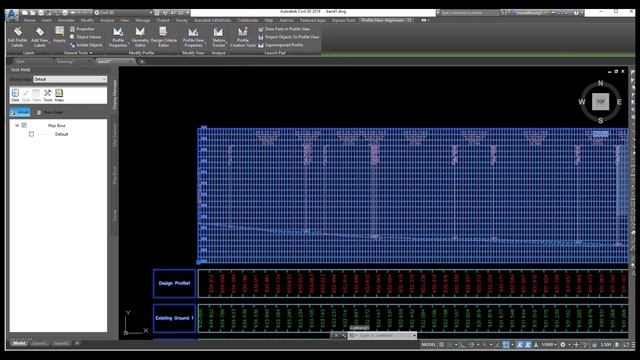The image size is (640, 360).
Task: Open the Annotate ribbon tab
Action: click(x=66, y=20)
